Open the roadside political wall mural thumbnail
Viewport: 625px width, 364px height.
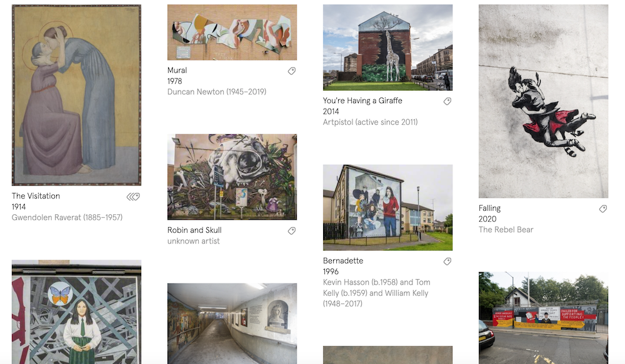click(543, 318)
